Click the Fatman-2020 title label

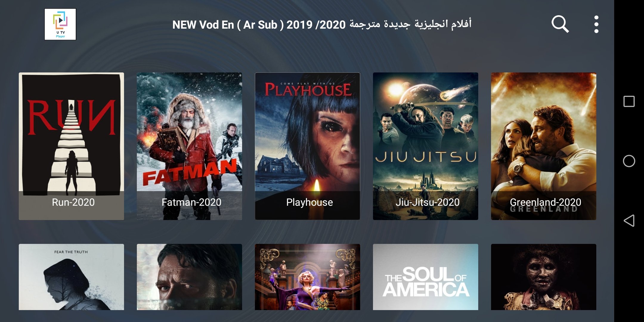[x=191, y=202]
